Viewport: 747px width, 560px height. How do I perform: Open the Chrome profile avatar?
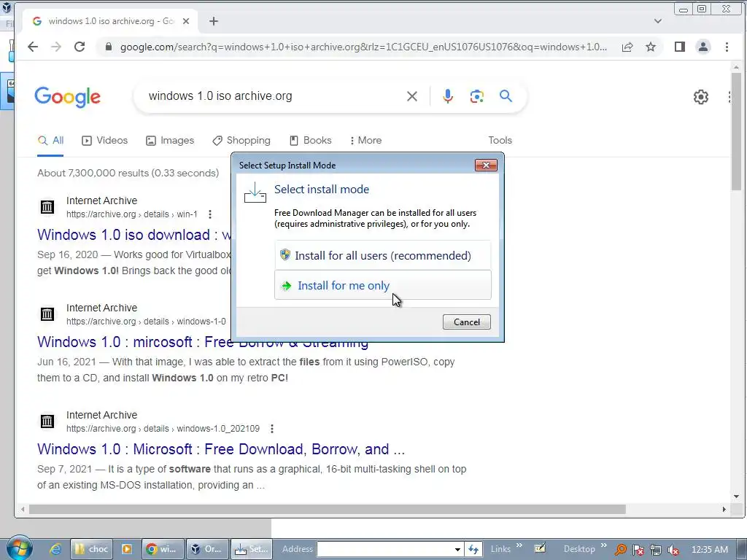click(x=703, y=47)
